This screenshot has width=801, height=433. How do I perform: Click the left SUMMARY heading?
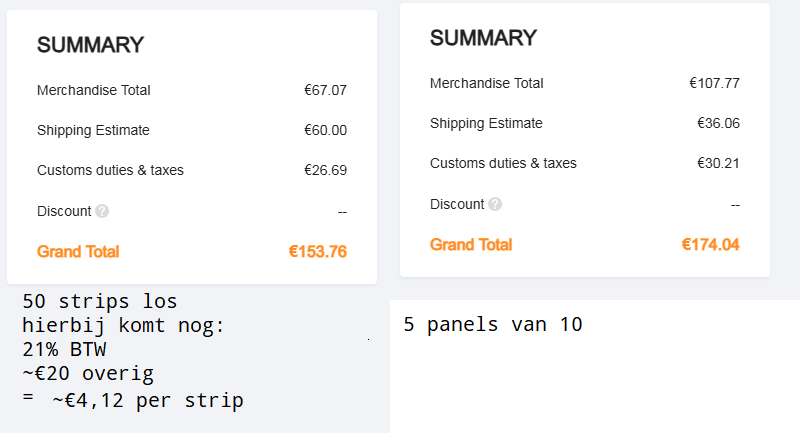pyautogui.click(x=90, y=45)
